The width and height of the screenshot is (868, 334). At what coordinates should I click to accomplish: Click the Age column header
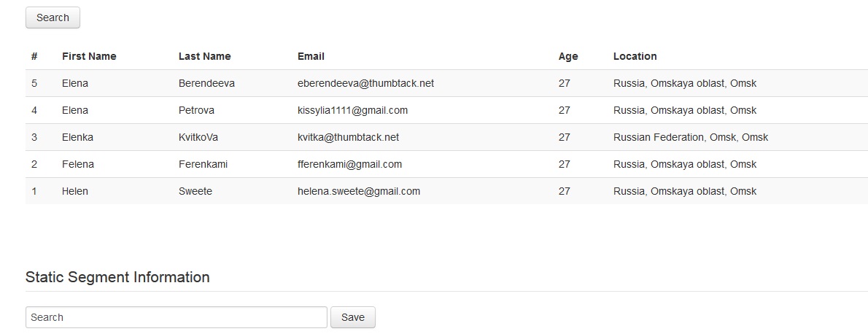pyautogui.click(x=567, y=56)
